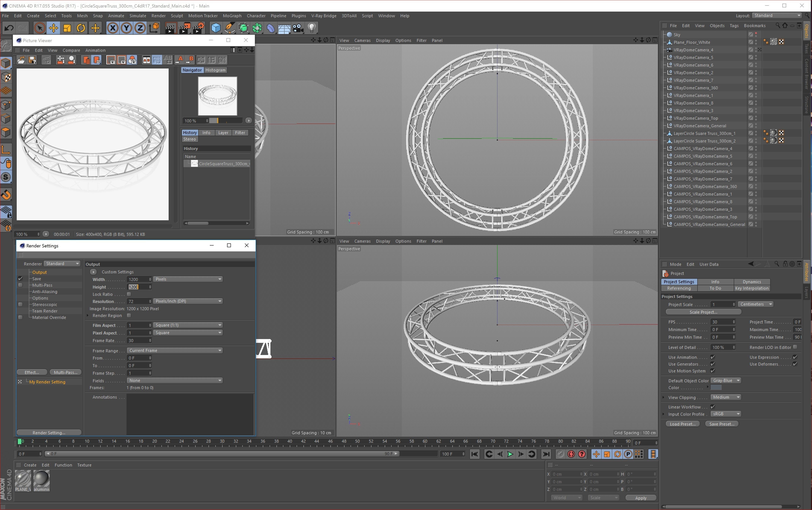Open Edit Render Settings icon

pyautogui.click(x=199, y=28)
